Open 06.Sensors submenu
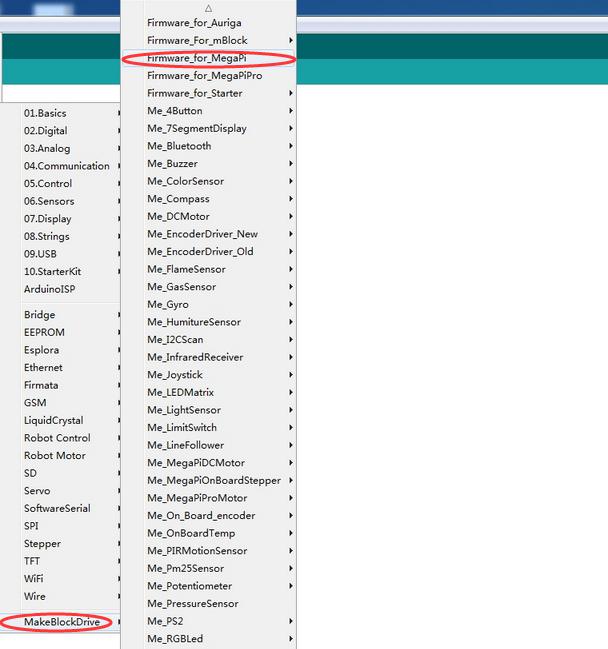The image size is (608, 649). [60, 201]
